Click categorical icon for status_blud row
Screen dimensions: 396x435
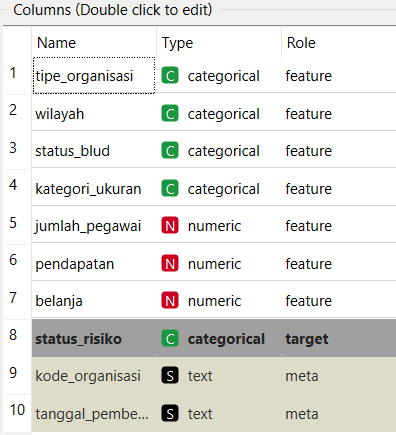(x=170, y=150)
